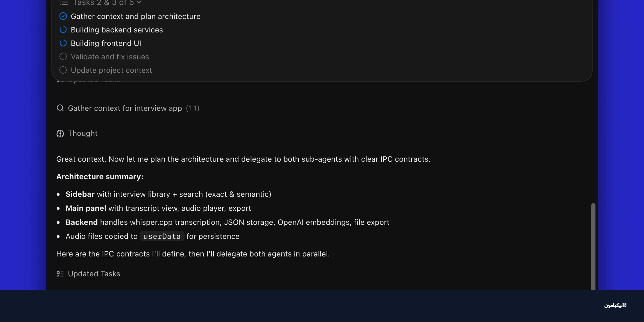This screenshot has height=322, width=644.
Task: Click the pending circle for Validate and fix issues
Action: click(x=63, y=57)
